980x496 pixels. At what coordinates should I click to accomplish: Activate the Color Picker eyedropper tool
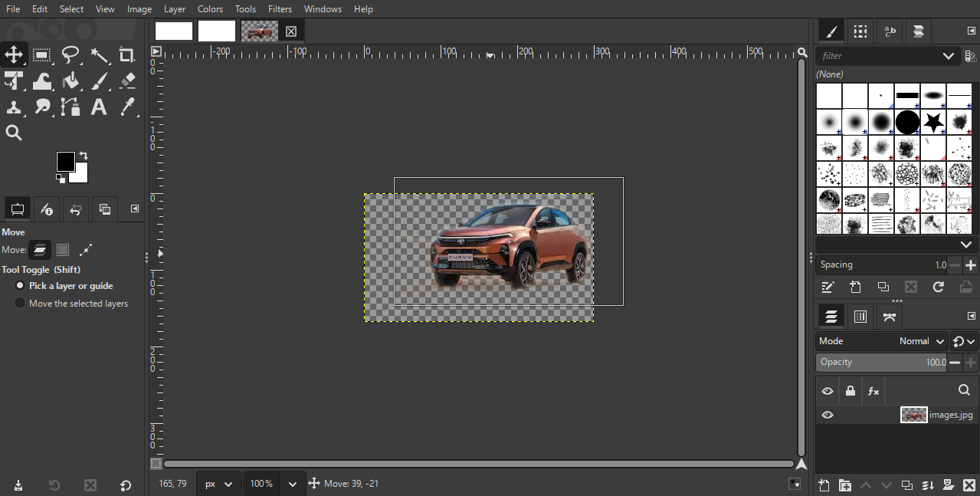coord(127,107)
